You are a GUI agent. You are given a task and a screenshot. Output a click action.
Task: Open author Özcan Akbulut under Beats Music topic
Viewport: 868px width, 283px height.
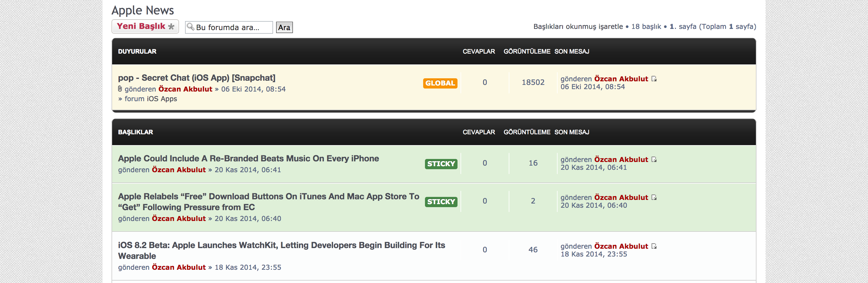pos(179,170)
